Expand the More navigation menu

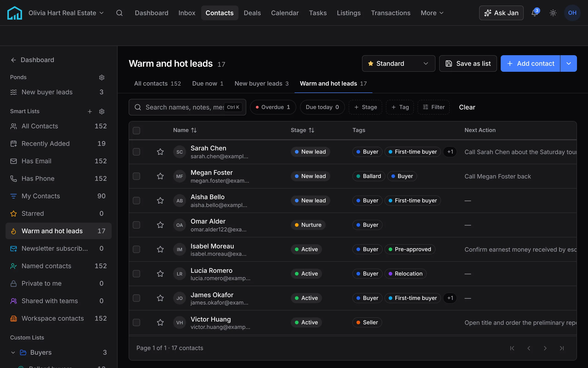pyautogui.click(x=432, y=13)
